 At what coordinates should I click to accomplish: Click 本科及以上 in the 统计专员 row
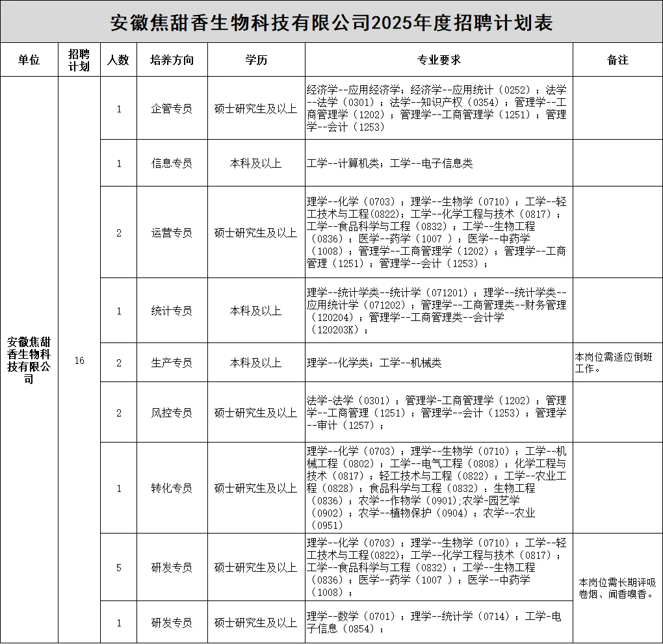coord(256,311)
